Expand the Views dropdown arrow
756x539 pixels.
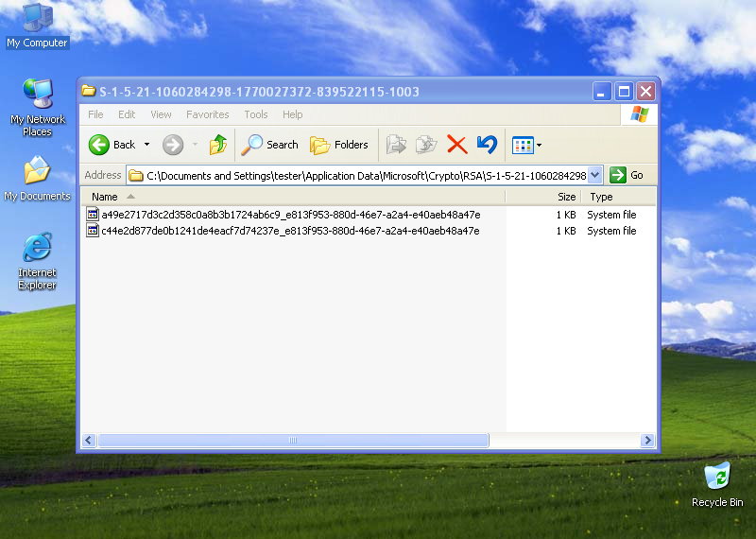tap(539, 145)
